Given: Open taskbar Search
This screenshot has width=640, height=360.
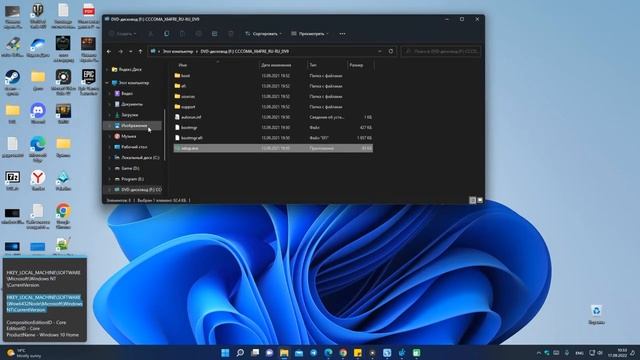Looking at the screenshot, I should point(240,353).
